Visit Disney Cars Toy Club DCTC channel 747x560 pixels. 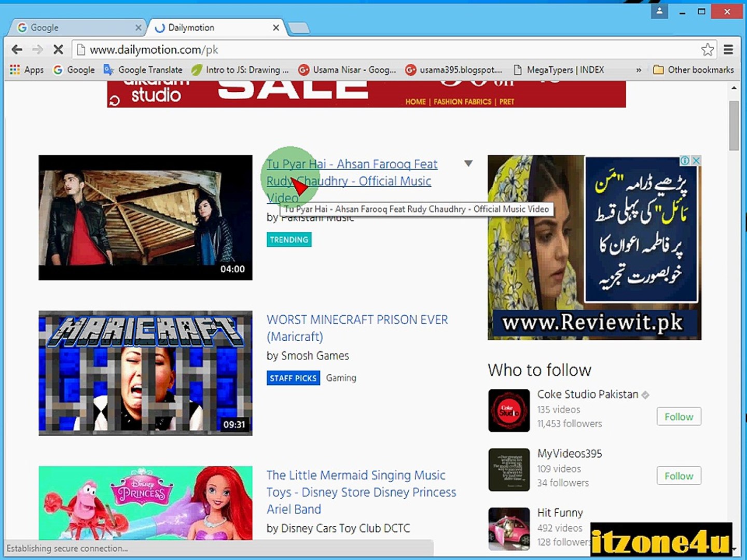pyautogui.click(x=345, y=528)
